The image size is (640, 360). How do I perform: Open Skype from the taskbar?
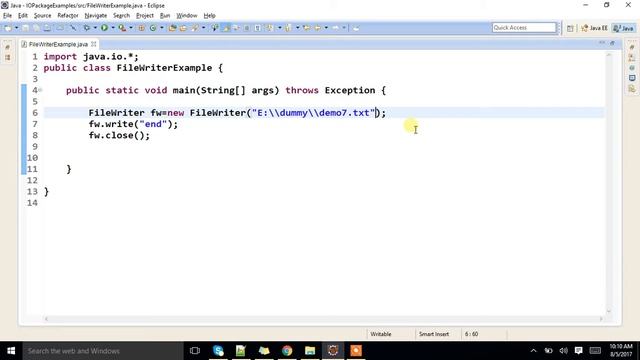coord(218,351)
